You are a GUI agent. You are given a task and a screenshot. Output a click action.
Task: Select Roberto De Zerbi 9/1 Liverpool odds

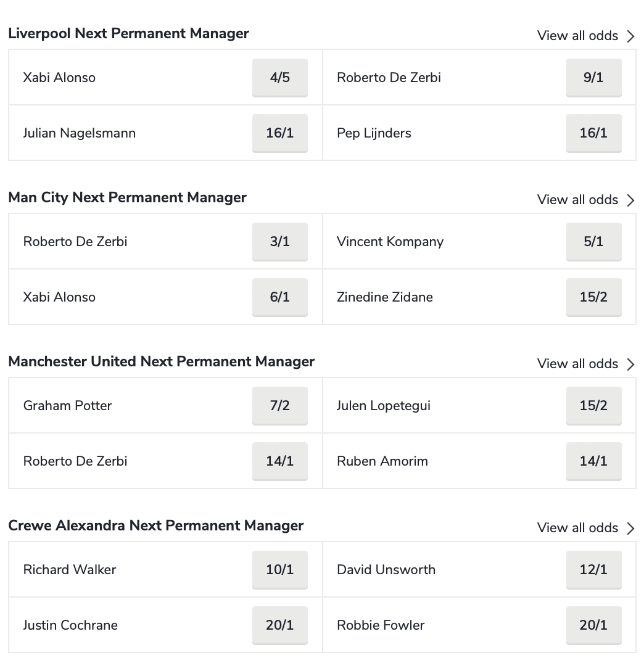(x=593, y=78)
